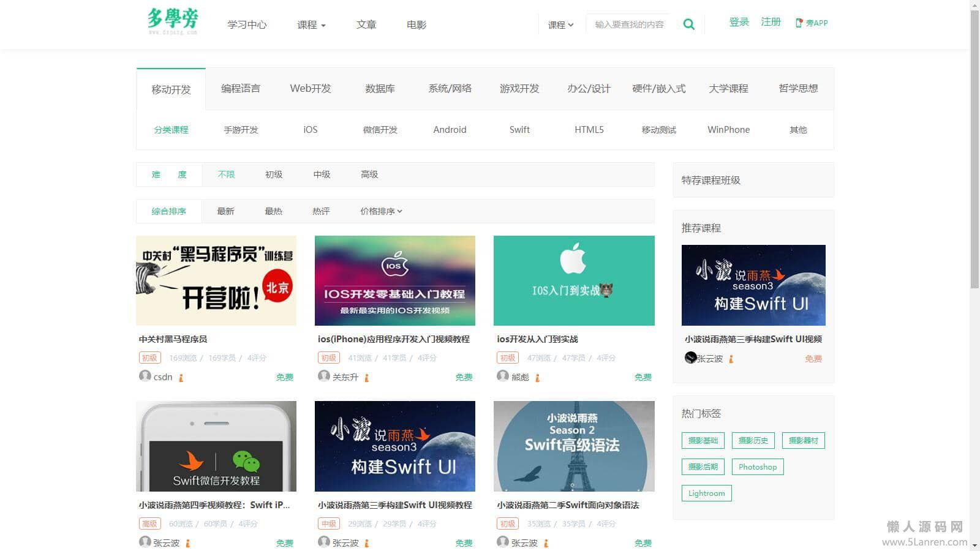Select the Swift subcategory
The width and height of the screenshot is (980, 551).
519,130
